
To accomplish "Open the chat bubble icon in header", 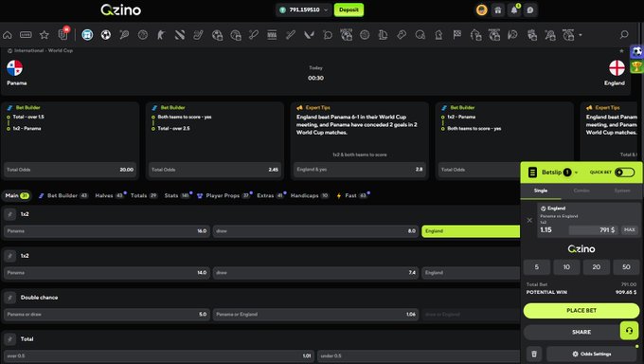I will [x=530, y=9].
